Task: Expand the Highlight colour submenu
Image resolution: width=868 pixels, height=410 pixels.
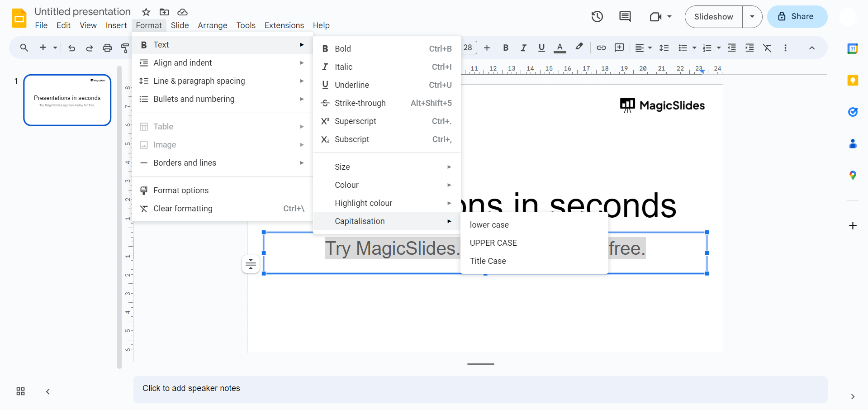Action: pyautogui.click(x=387, y=203)
